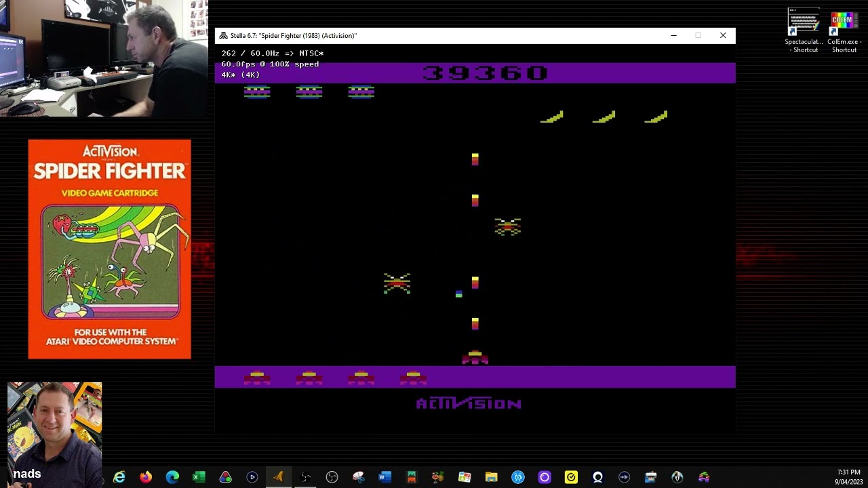Click the purple ring taskbar icon
868x488 pixels.
coord(545,477)
